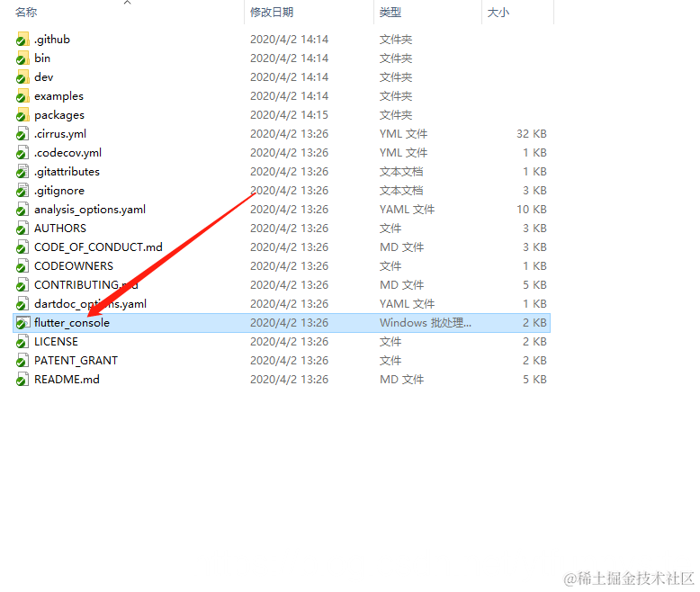Click the dartdoc_options.yaml file icon
Image resolution: width=700 pixels, height=592 pixels.
tap(22, 304)
